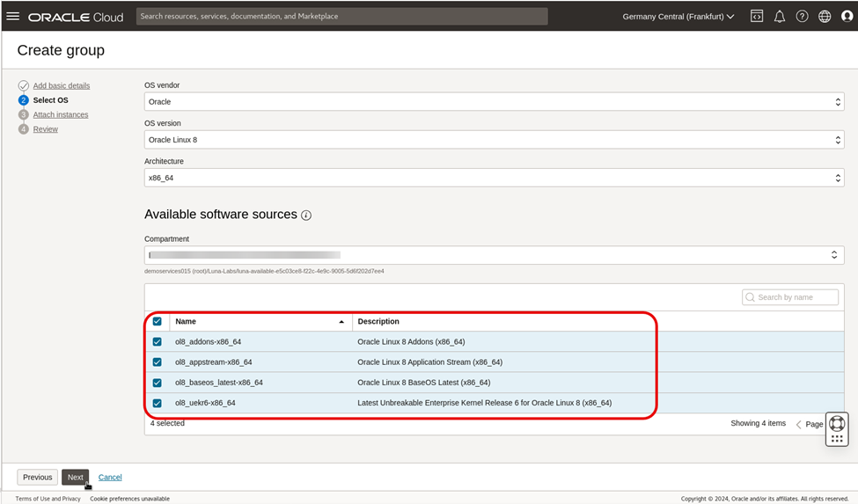Open the Cloud Shell developer tools icon
The height and width of the screenshot is (504, 858).
757,17
